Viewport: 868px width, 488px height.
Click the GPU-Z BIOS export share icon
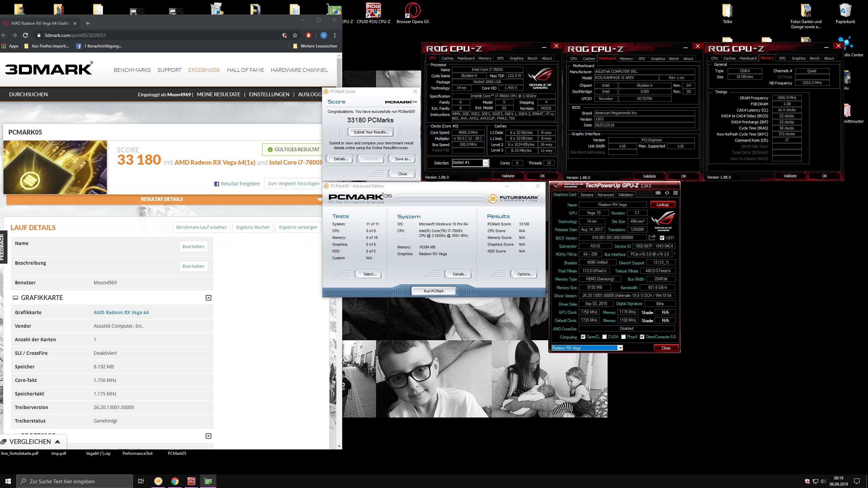(652, 238)
